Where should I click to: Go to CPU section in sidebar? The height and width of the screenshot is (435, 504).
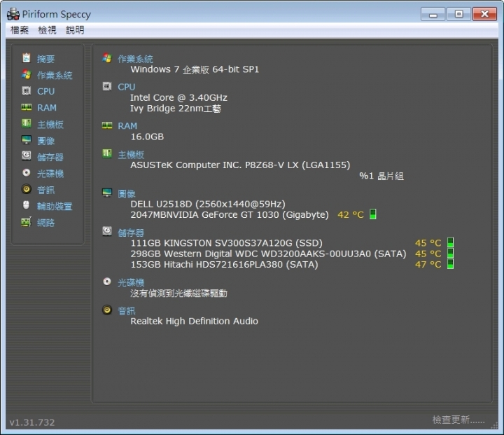46,91
